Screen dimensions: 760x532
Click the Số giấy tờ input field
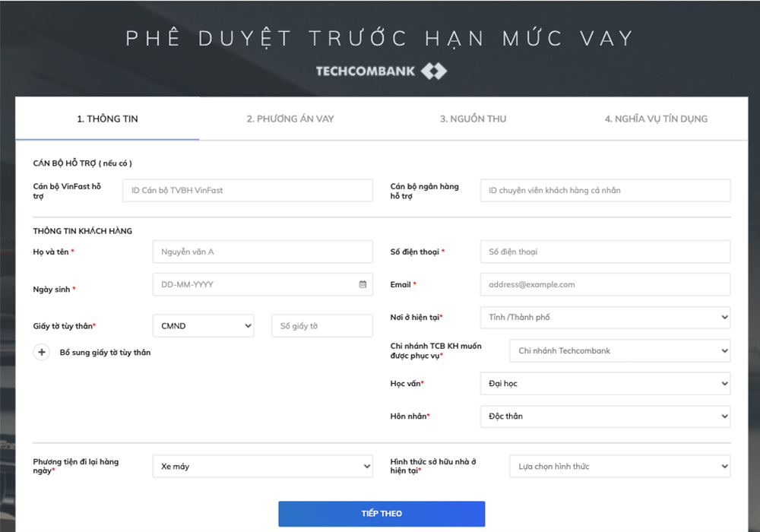(x=322, y=326)
